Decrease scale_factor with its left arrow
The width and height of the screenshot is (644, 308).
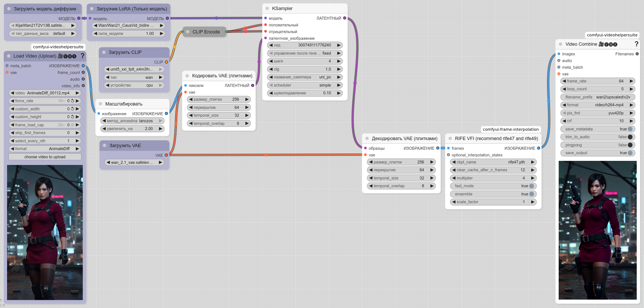pos(454,202)
